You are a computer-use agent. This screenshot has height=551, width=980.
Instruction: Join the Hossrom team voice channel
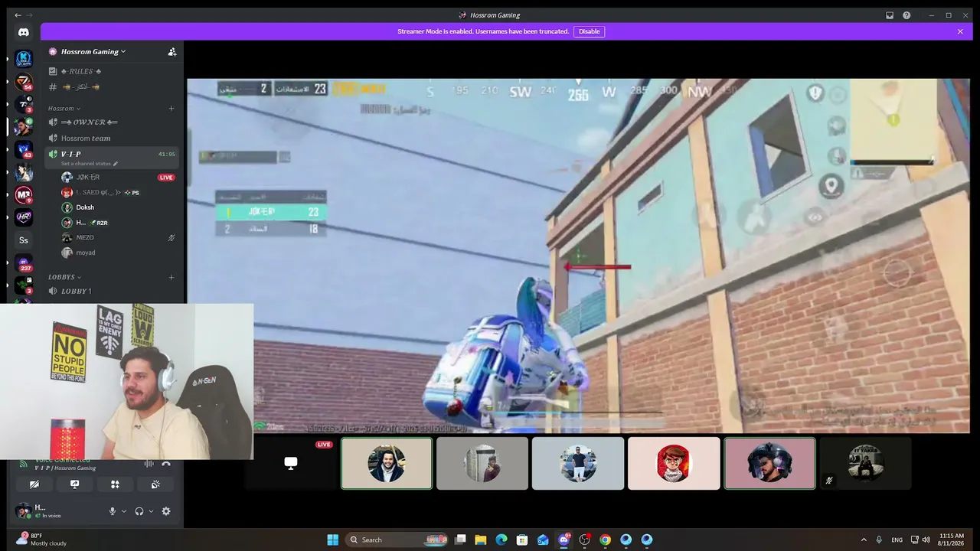[x=112, y=139]
